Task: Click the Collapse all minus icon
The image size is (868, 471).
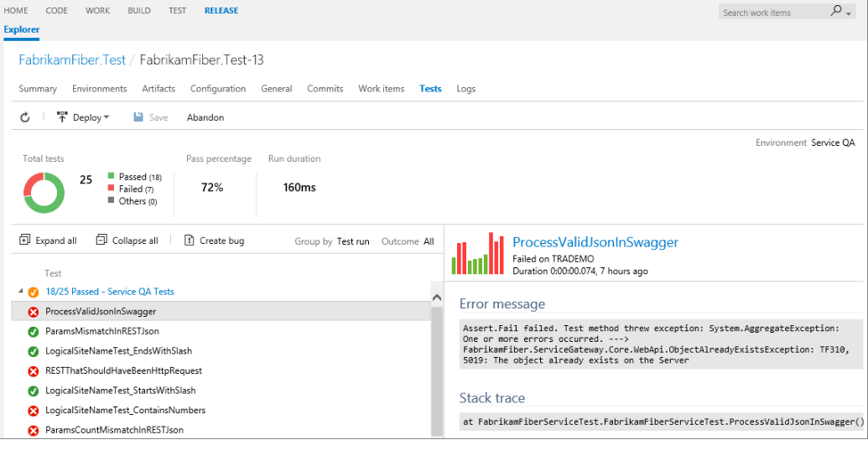Action: click(101, 240)
